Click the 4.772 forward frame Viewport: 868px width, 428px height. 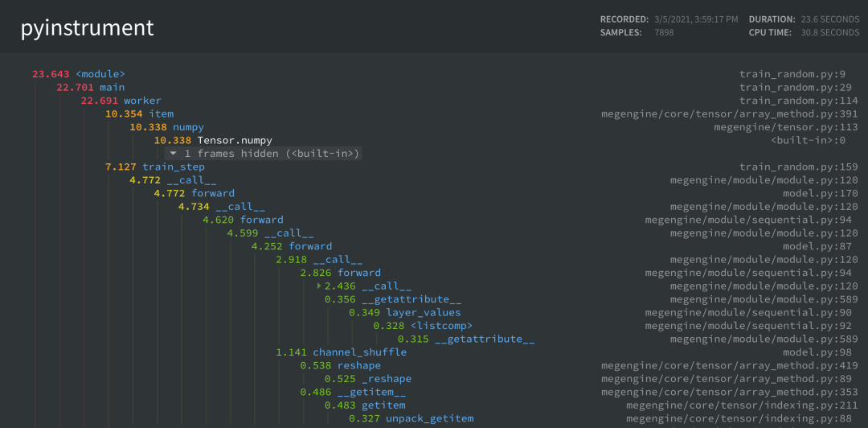point(194,194)
